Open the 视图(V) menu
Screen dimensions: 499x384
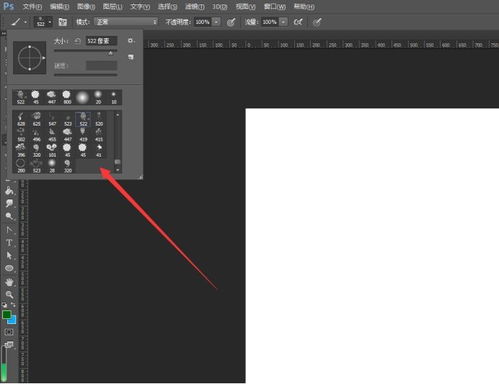click(246, 7)
